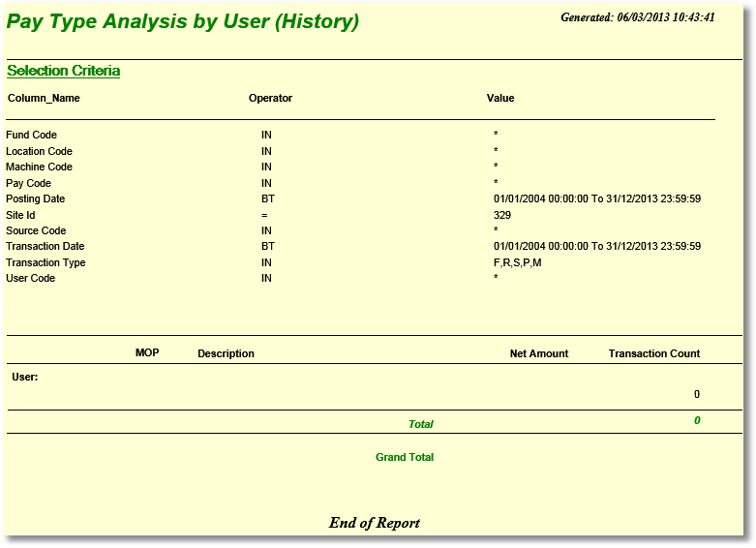Select the IN operator in the Pay Code row
756x548 pixels.
(x=266, y=183)
